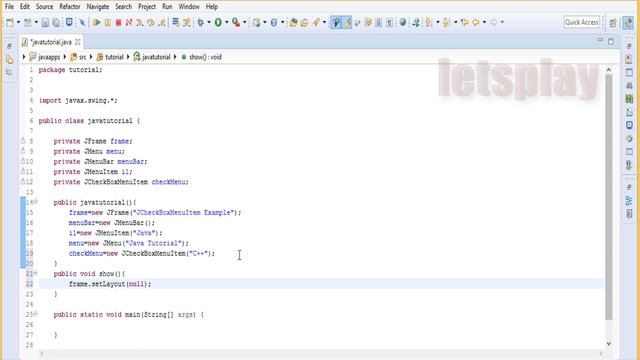Click the New Java Class icon
This screenshot has width=640, height=360.
click(274, 22)
